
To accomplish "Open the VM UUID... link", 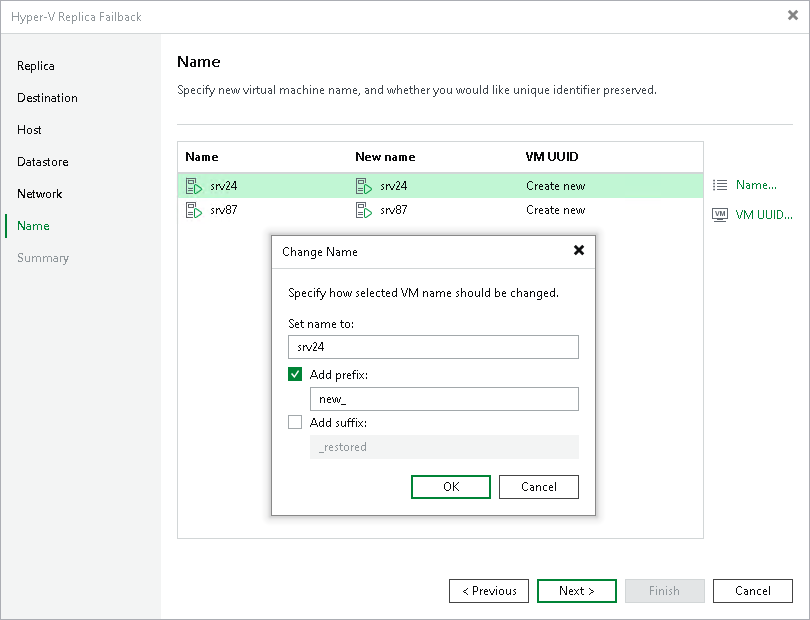I will (764, 215).
